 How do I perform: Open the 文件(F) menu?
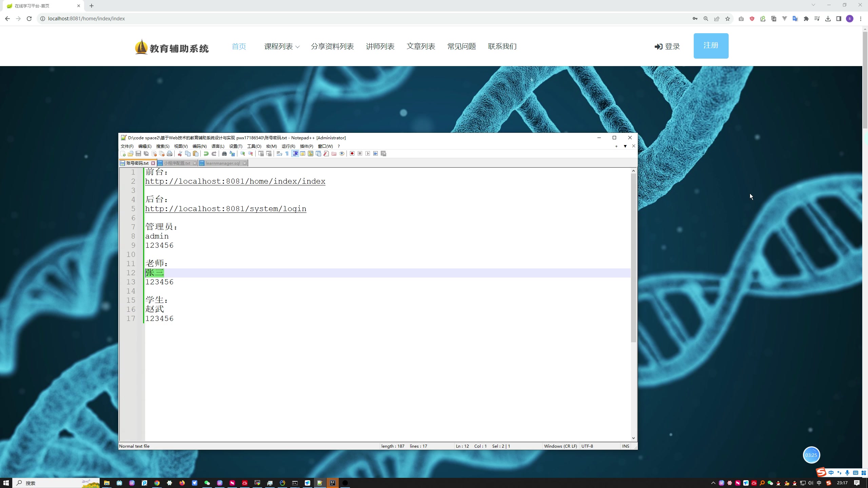[x=127, y=146]
